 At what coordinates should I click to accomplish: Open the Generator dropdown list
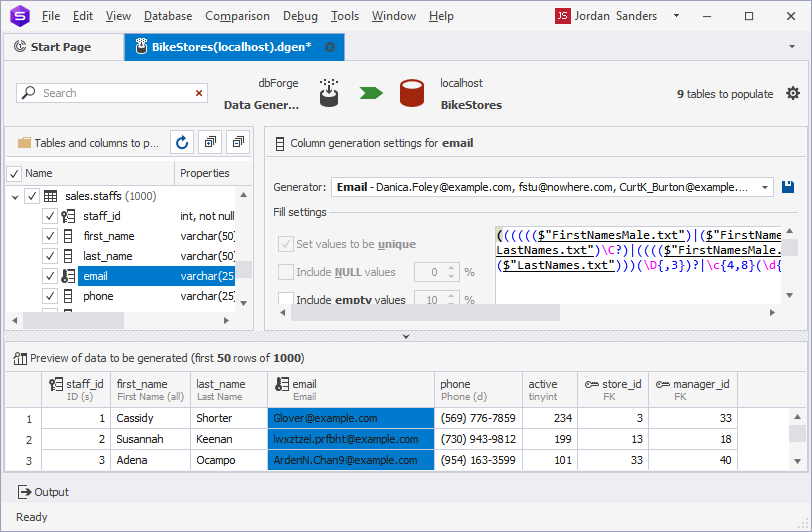click(x=765, y=187)
